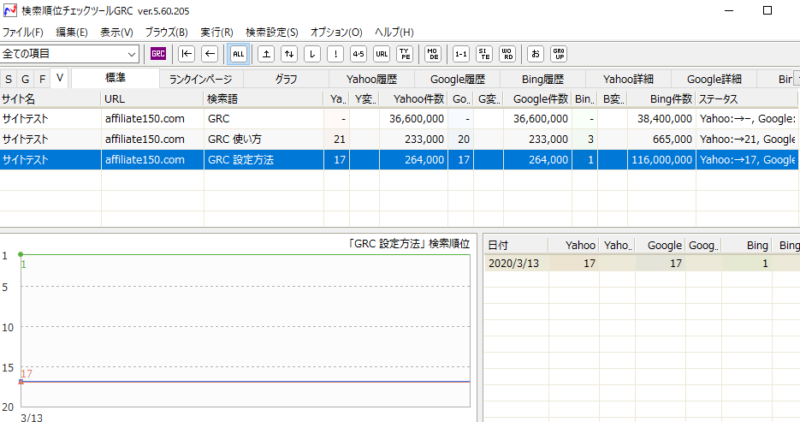The image size is (800, 422).
Task: Click the graph title 「GRC 設定方法」検索順位
Action: [408, 244]
